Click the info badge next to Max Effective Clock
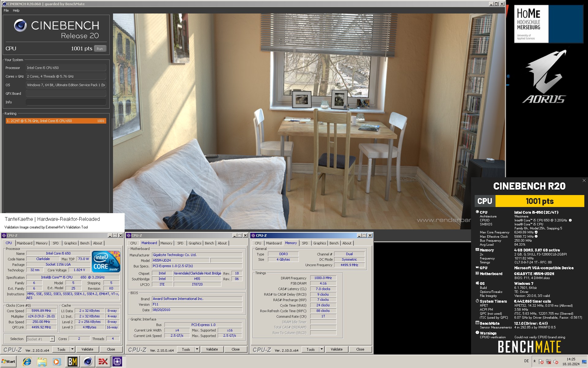Viewport: 588px width, 368px height. (536, 236)
